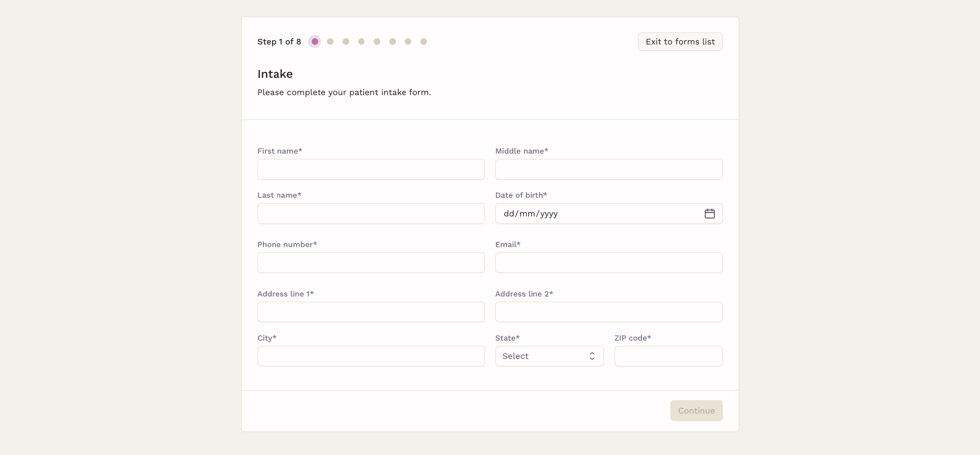Select the Last name text box

coord(371,213)
